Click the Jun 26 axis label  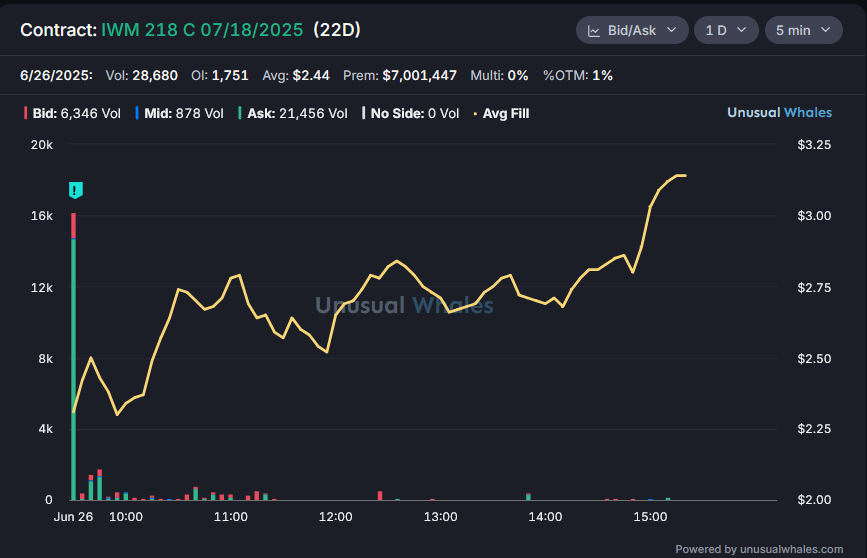coord(74,517)
